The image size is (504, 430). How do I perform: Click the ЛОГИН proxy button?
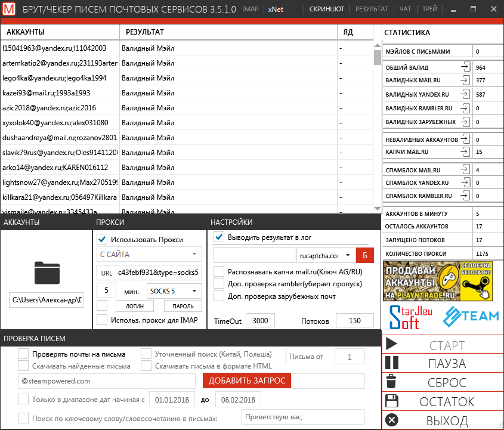134,306
